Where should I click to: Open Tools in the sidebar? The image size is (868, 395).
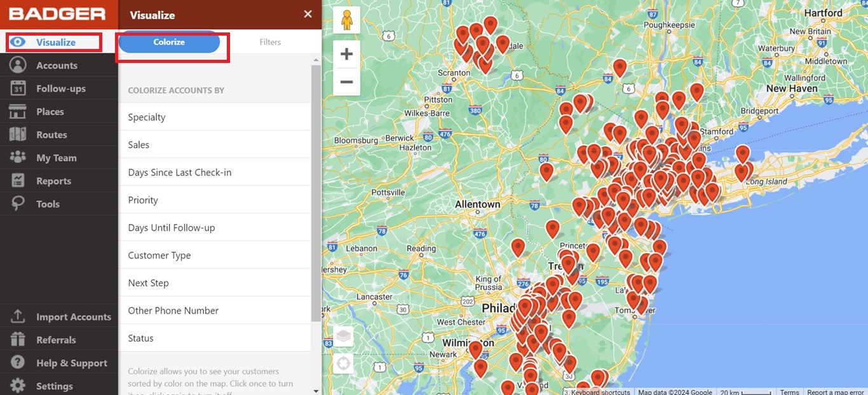pyautogui.click(x=59, y=204)
